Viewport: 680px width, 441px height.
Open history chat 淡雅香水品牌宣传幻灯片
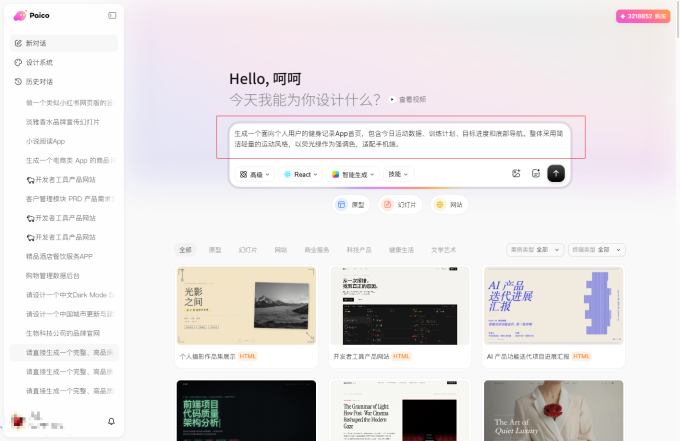[63, 122]
